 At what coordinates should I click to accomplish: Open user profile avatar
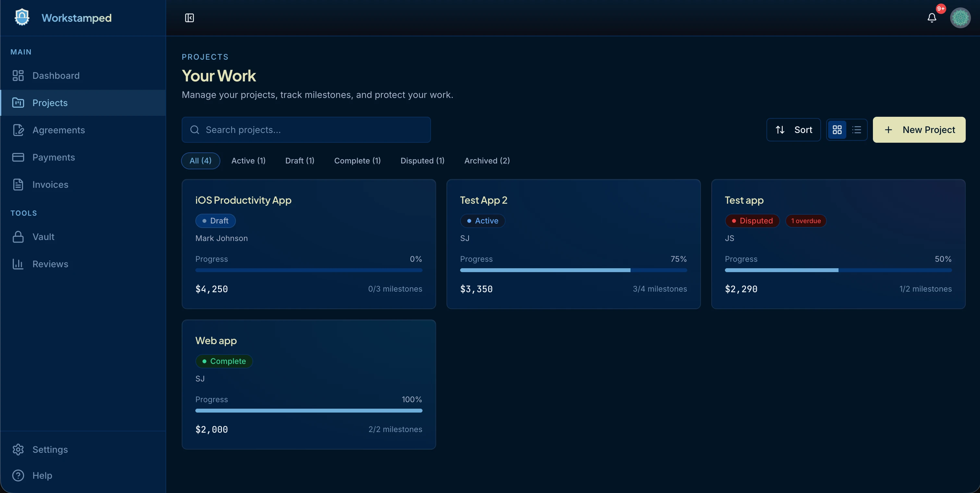click(x=960, y=18)
